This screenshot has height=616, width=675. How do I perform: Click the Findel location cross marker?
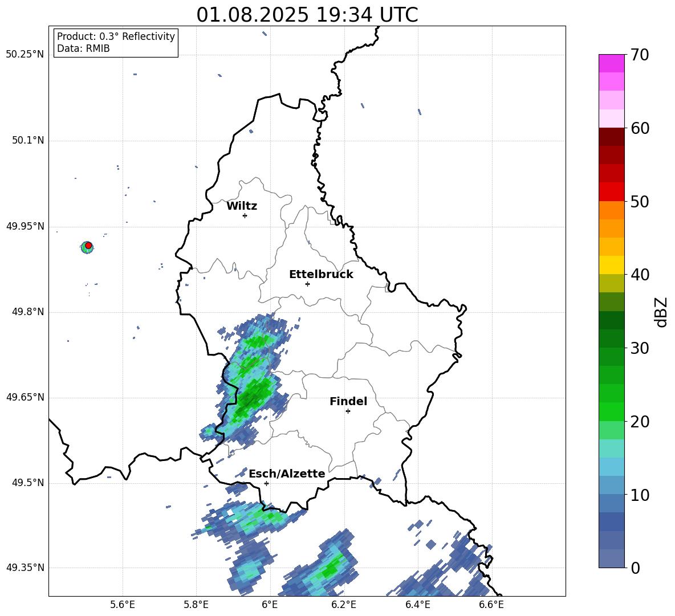click(x=348, y=411)
